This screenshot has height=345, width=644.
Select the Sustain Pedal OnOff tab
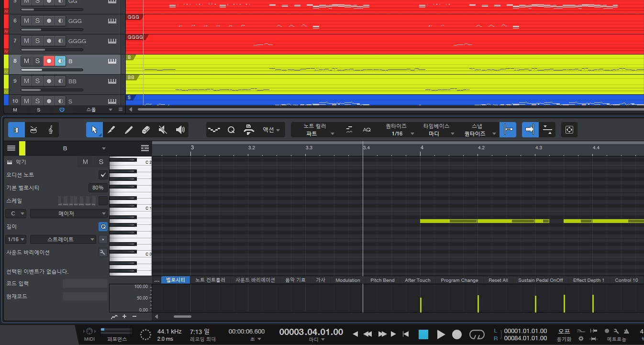coord(541,280)
